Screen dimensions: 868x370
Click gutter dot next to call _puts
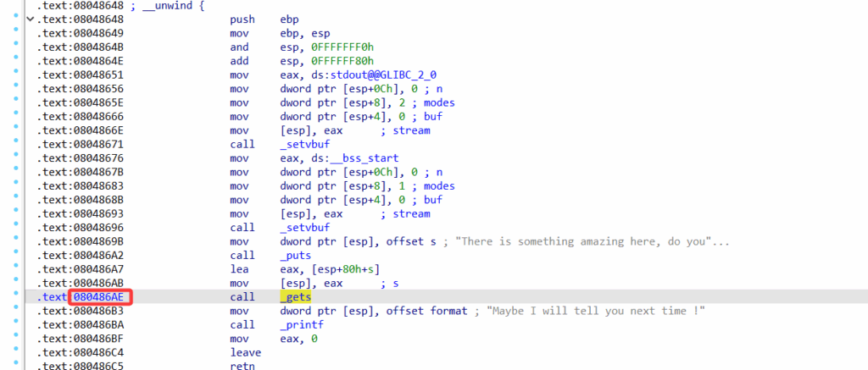(17, 255)
